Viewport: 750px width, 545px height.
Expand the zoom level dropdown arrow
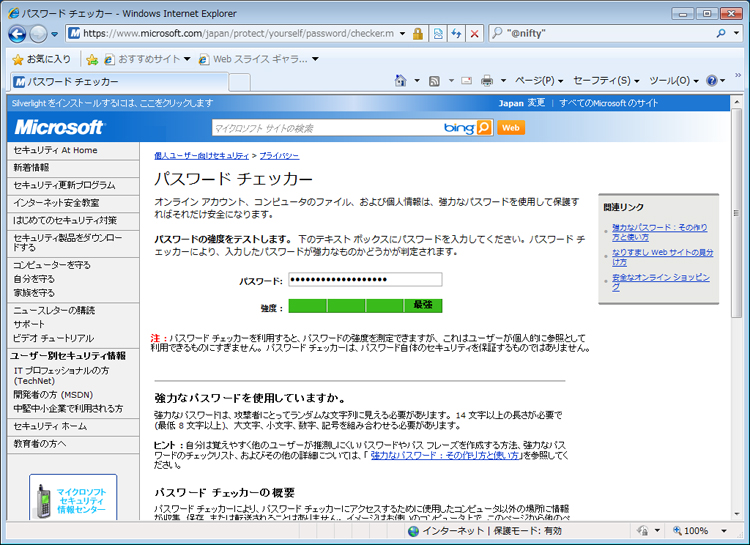(724, 531)
